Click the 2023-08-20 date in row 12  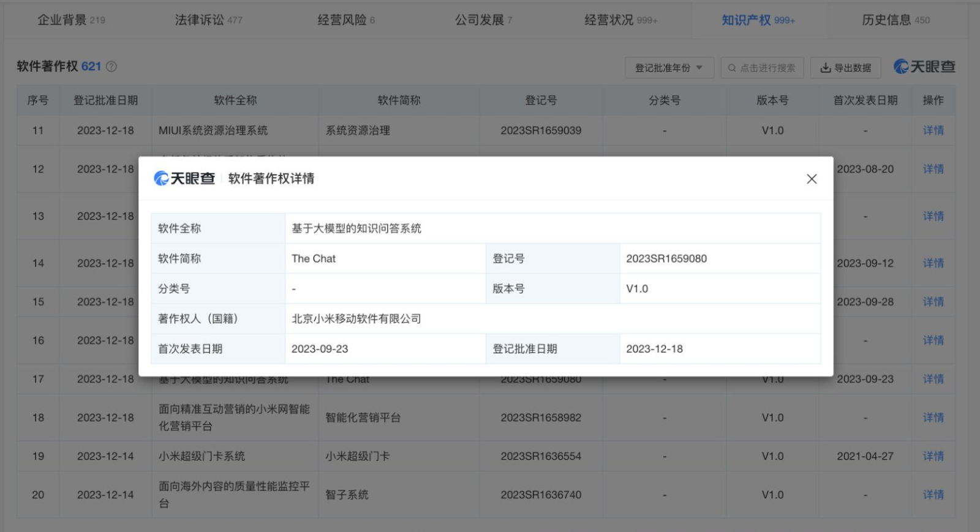(865, 169)
